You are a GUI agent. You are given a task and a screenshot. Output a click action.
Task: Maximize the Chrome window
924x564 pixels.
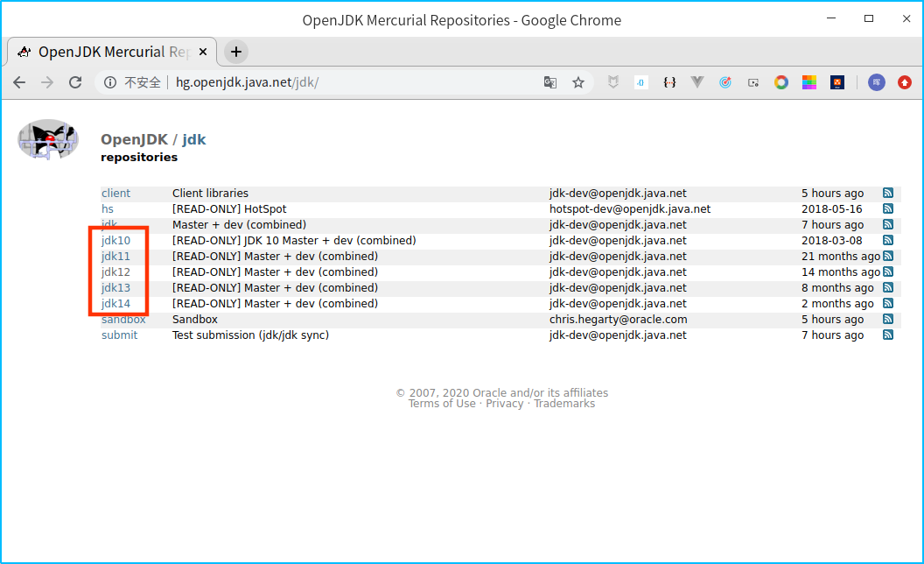point(869,19)
